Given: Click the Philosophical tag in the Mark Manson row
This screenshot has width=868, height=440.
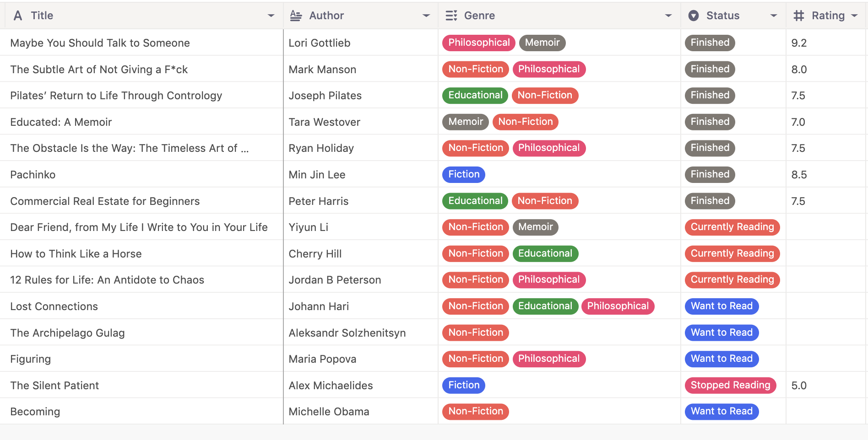Looking at the screenshot, I should [x=549, y=69].
